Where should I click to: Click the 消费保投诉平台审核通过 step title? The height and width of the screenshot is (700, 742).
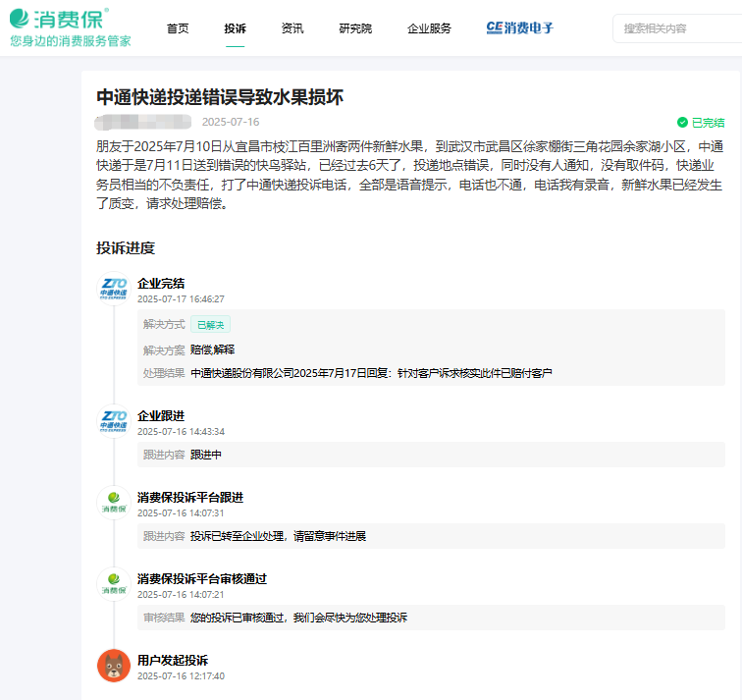click(x=202, y=579)
